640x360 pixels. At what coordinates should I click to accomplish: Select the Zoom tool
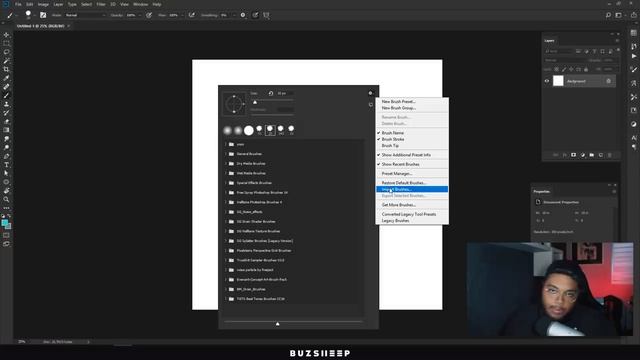coord(6,200)
